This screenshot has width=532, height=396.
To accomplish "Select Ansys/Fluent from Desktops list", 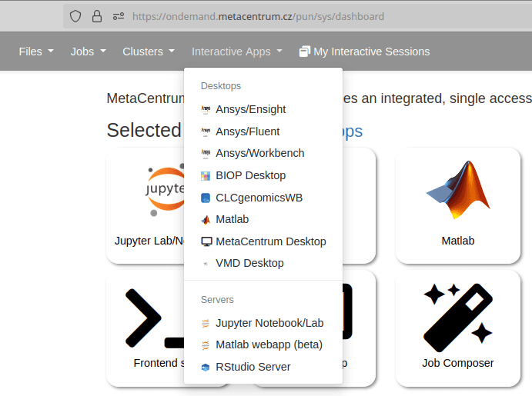I will point(247,131).
